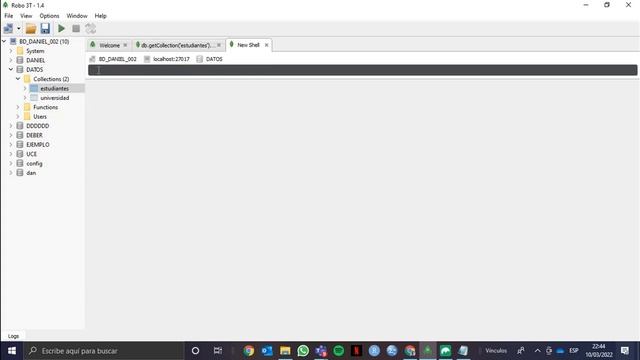Open Spotify from taskbar
The width and height of the screenshot is (640, 360).
pyautogui.click(x=339, y=351)
